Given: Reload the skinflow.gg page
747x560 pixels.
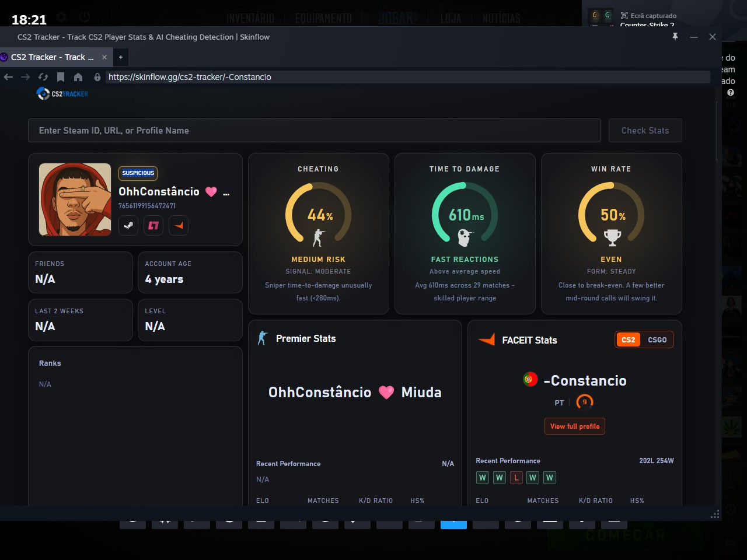Looking at the screenshot, I should 43,77.
